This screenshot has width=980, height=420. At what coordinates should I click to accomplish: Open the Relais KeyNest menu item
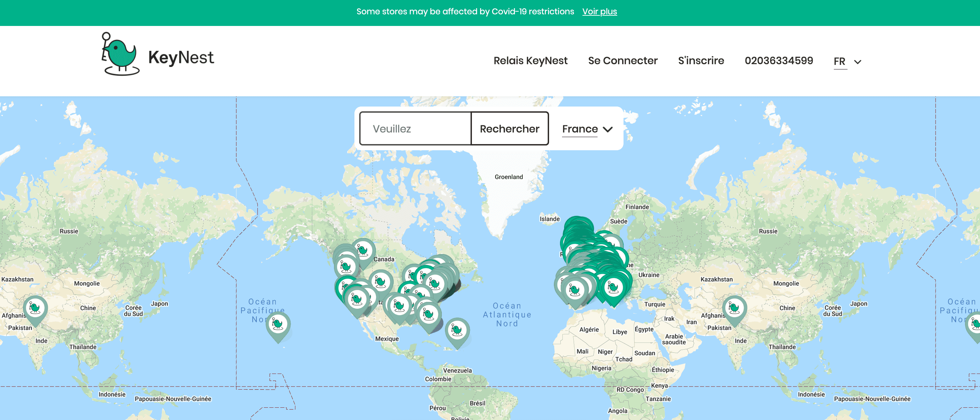tap(530, 60)
